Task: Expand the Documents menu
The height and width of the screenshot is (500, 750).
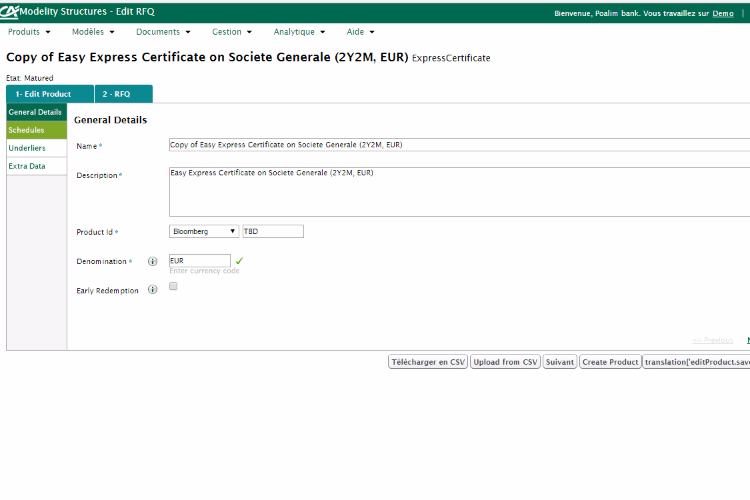Action: click(x=163, y=32)
